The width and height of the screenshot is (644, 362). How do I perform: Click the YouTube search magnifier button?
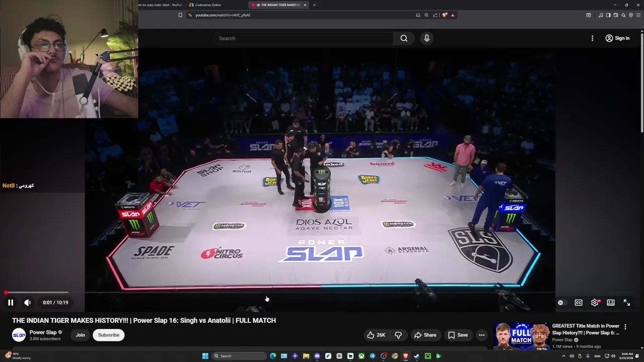pyautogui.click(x=404, y=38)
